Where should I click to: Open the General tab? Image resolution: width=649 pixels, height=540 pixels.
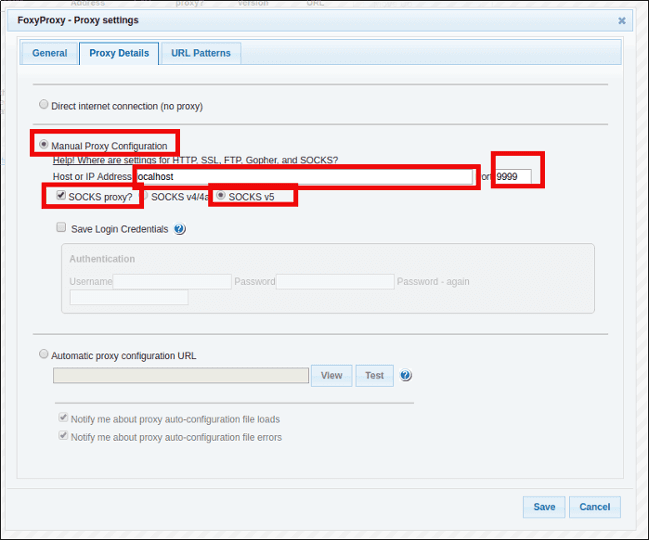pyautogui.click(x=49, y=53)
